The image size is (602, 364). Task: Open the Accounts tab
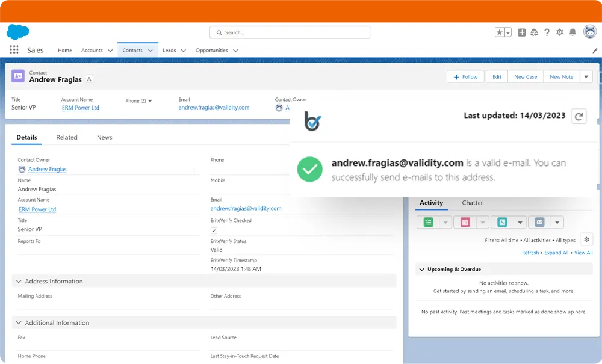click(x=92, y=51)
